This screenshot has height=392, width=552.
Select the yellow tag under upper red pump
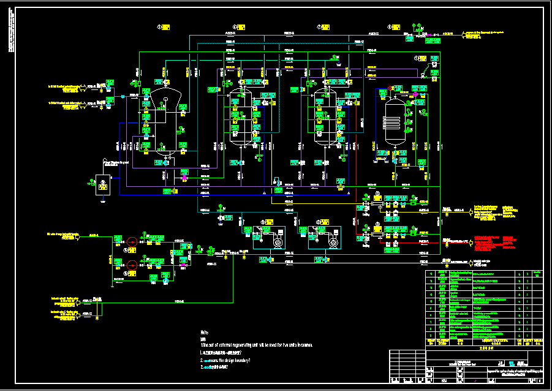click(x=132, y=250)
